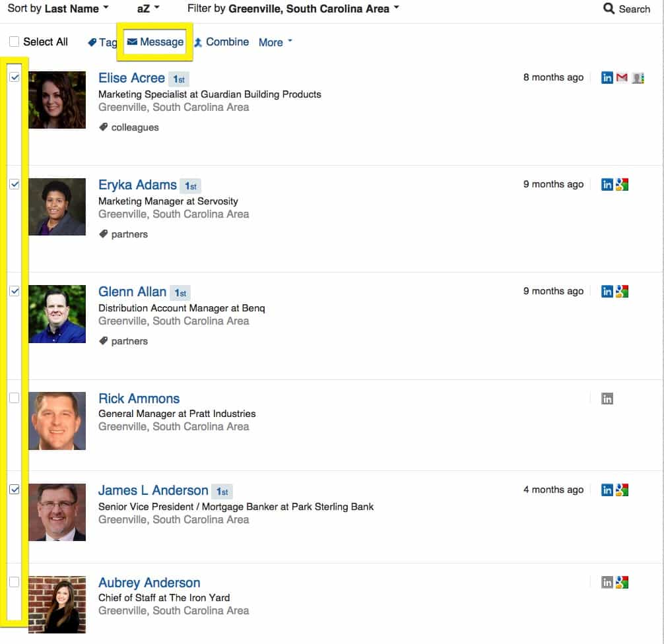Tick the checkbox for Rick Ammons
This screenshot has height=644, width=664.
pos(14,398)
